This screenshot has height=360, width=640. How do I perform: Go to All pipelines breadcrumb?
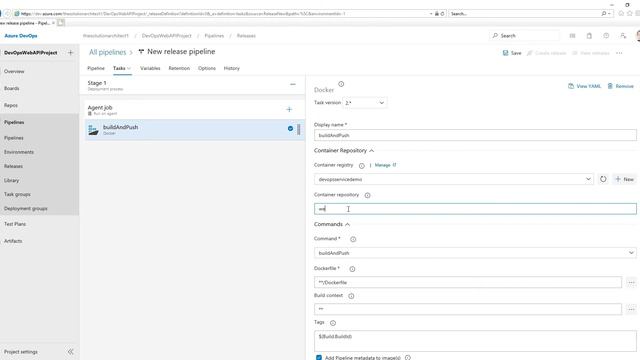pos(108,52)
